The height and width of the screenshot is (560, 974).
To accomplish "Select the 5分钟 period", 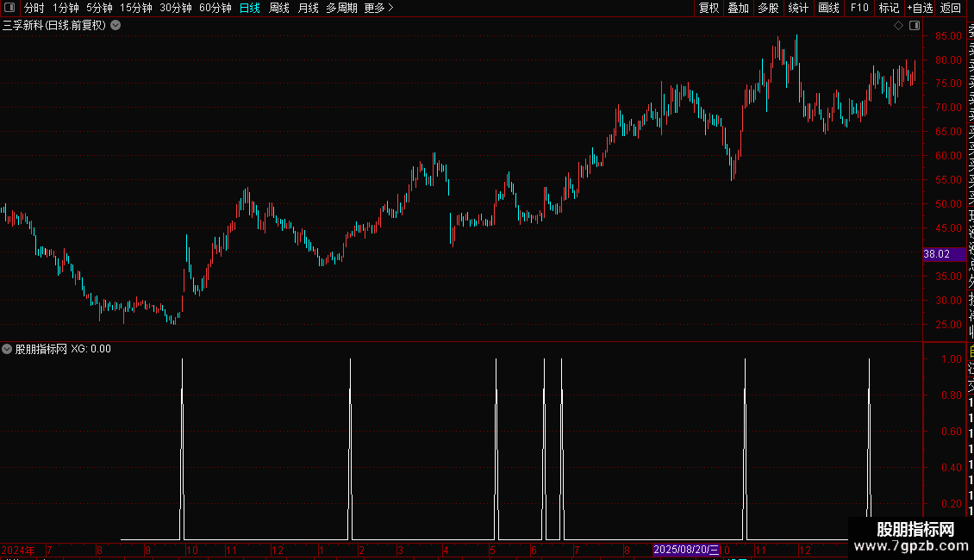I will pyautogui.click(x=99, y=8).
